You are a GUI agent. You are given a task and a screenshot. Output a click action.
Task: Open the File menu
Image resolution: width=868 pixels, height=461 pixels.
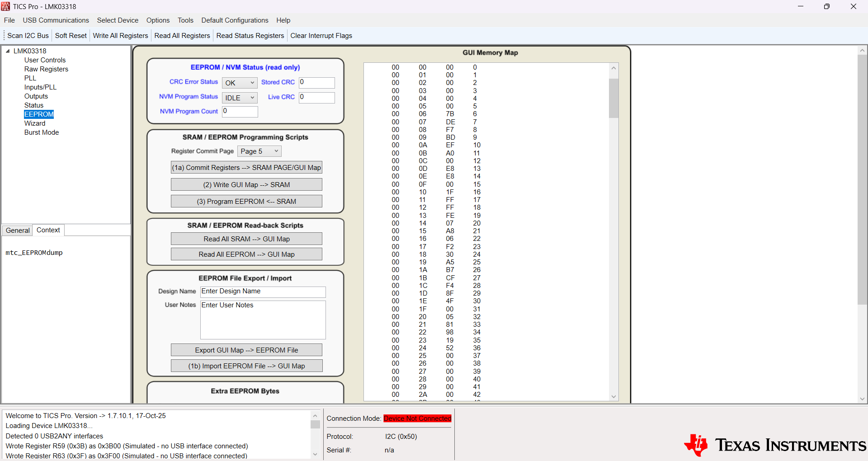tap(9, 20)
